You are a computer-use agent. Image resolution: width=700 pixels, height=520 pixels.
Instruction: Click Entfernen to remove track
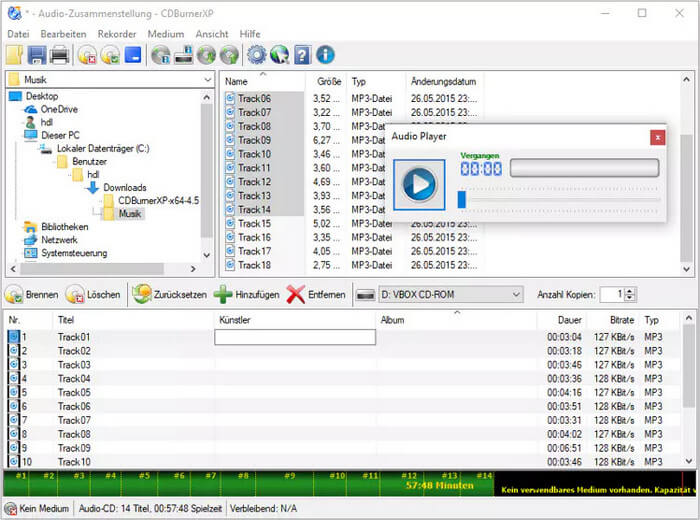point(316,295)
